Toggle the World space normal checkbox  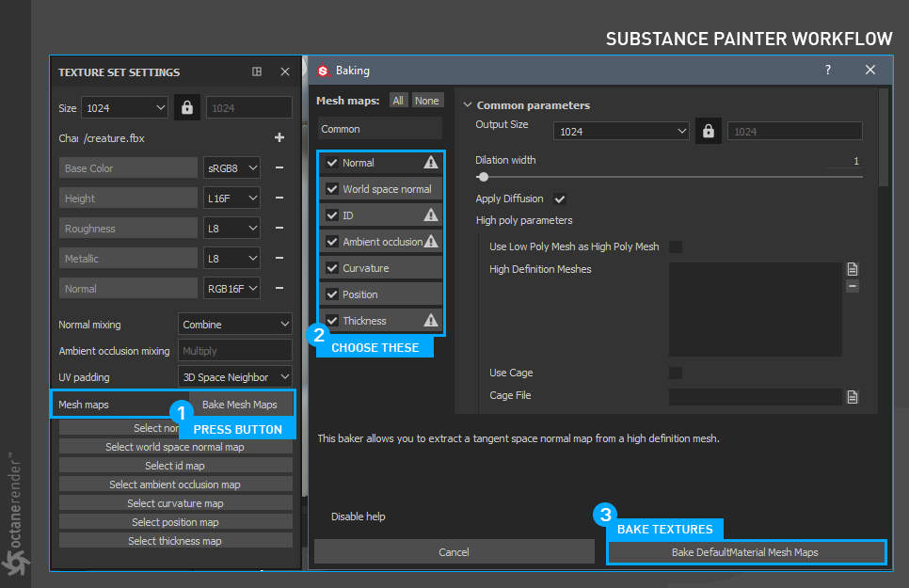pos(332,189)
